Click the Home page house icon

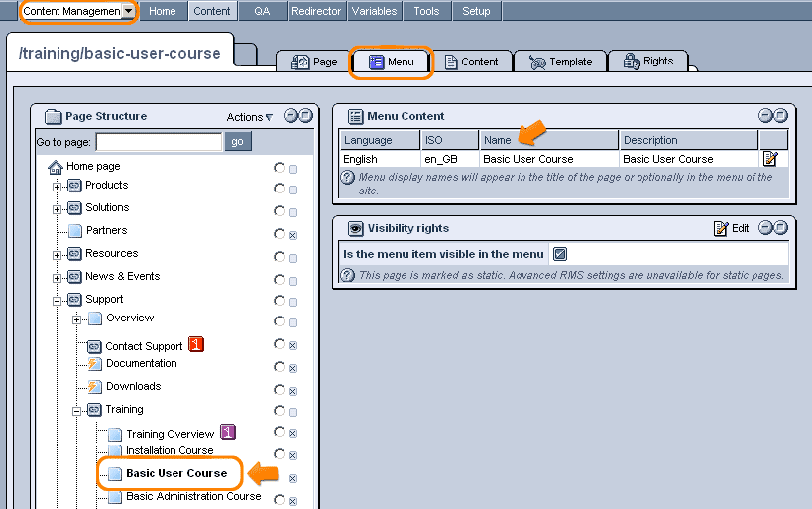click(56, 167)
